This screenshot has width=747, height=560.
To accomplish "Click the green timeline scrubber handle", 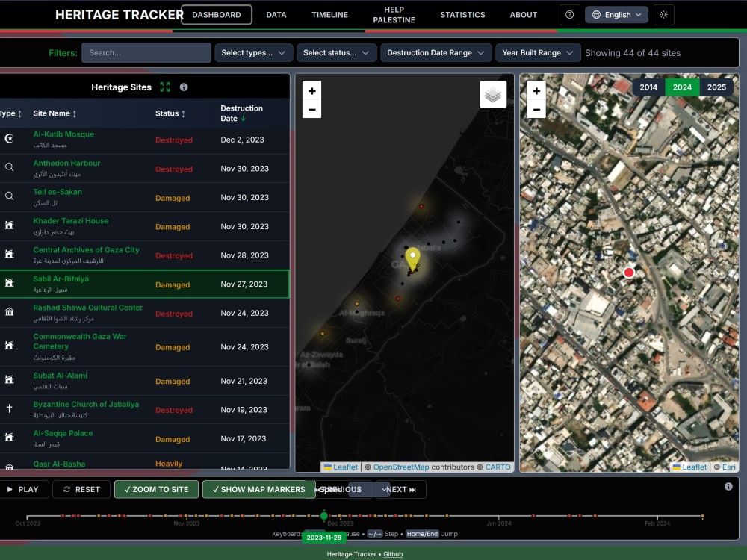I will [324, 516].
